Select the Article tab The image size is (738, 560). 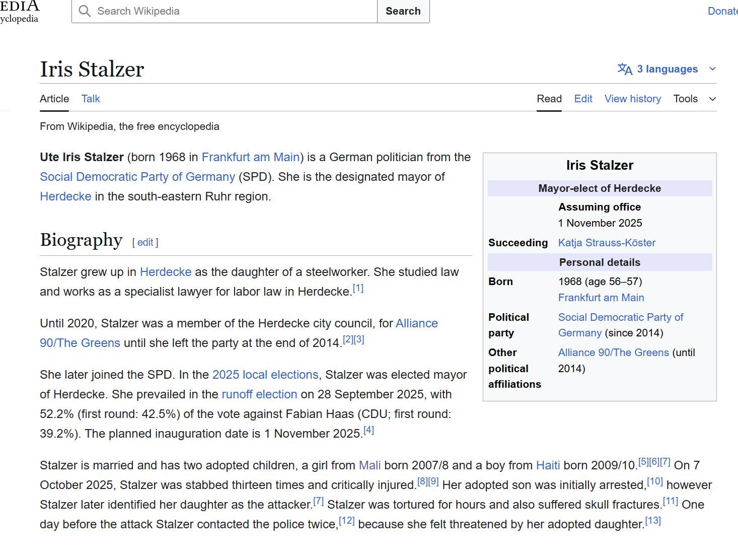pos(54,99)
